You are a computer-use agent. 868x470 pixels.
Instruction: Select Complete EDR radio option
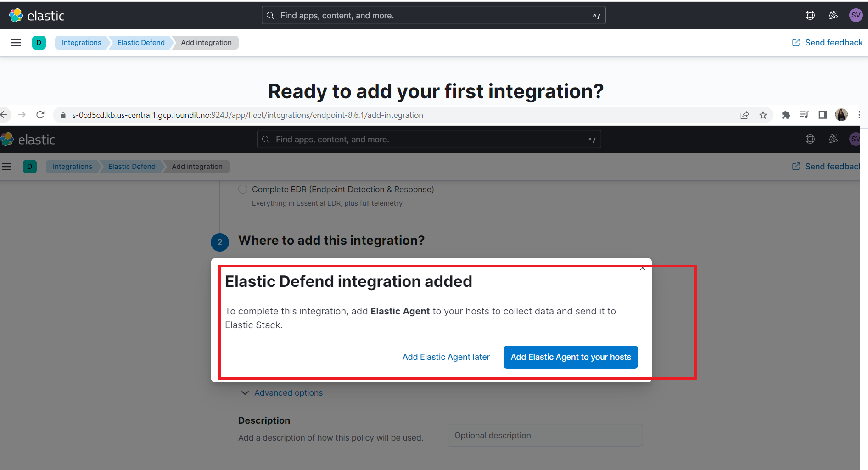pos(243,189)
